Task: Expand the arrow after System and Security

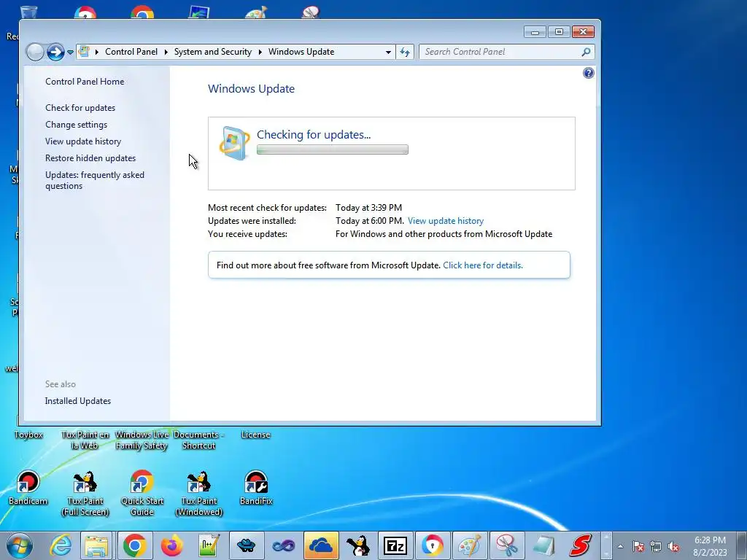Action: click(260, 52)
